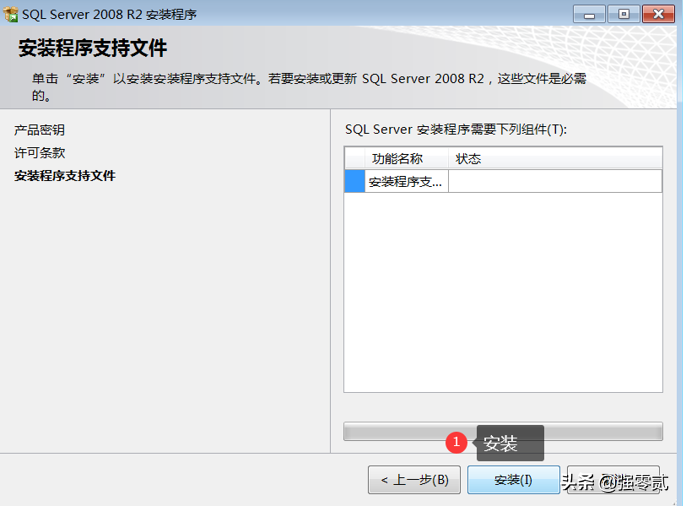Minimize the SQL Server setup window
683x506 pixels.
(589, 14)
